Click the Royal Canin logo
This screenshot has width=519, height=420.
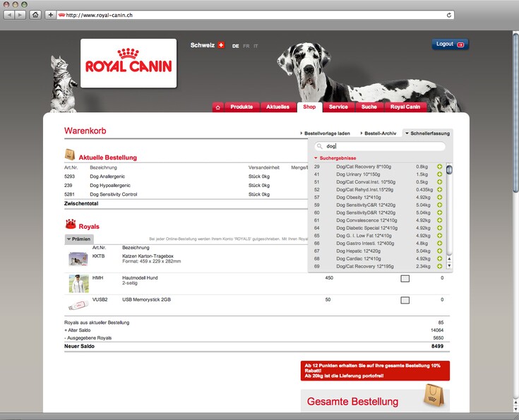(x=129, y=63)
